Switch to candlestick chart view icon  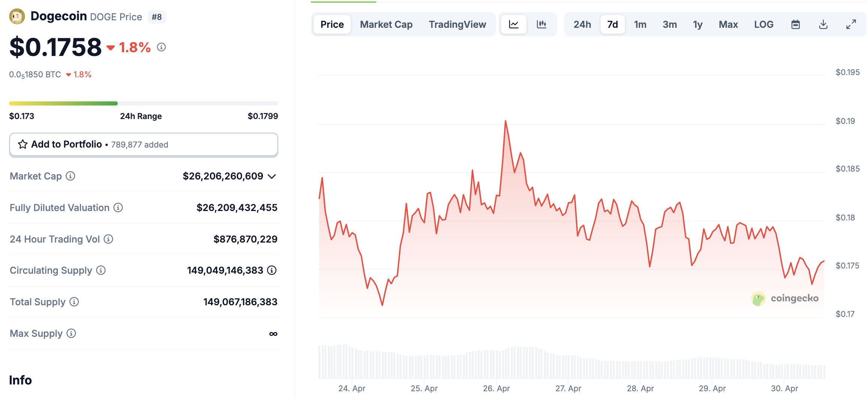tap(542, 24)
